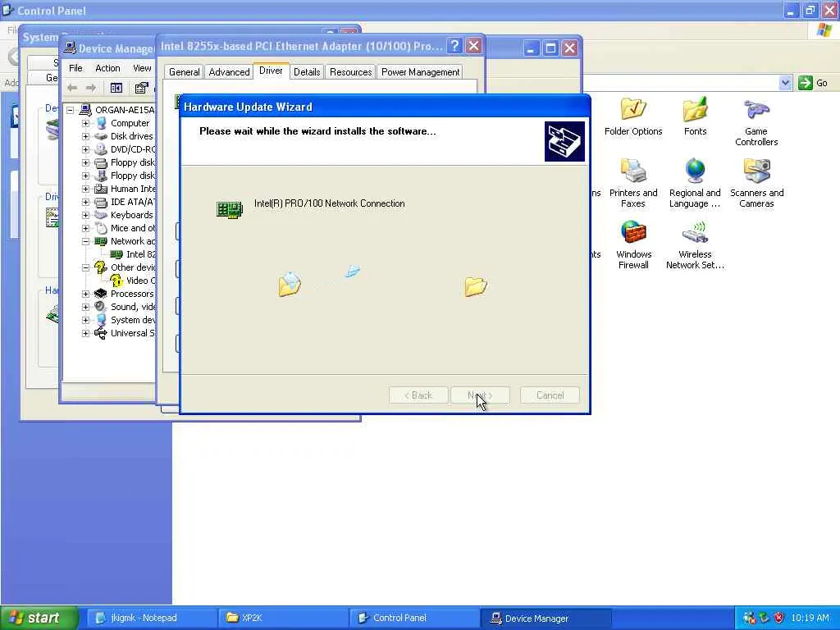Expand the DVD/CD-ROM tree node
Image resolution: width=840 pixels, height=630 pixels.
tap(85, 149)
